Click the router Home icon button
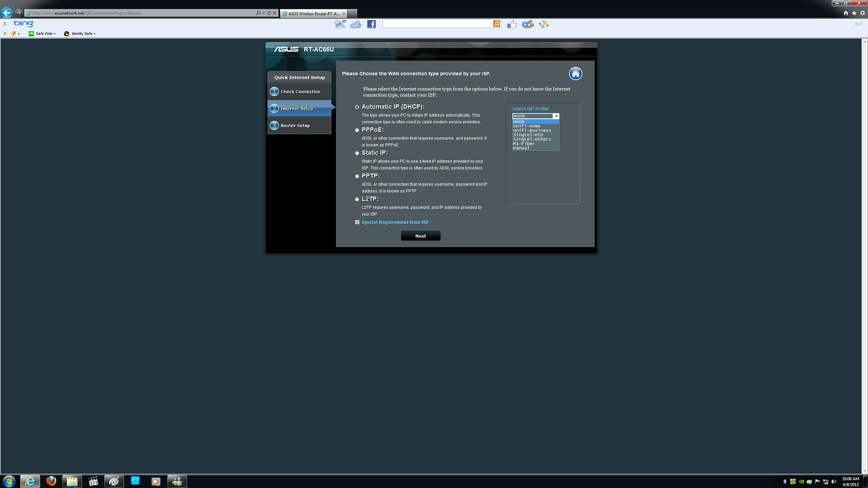 [576, 74]
